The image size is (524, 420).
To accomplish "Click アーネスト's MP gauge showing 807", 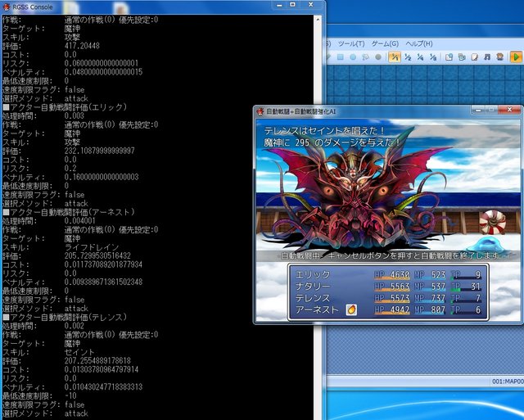I will [430, 309].
